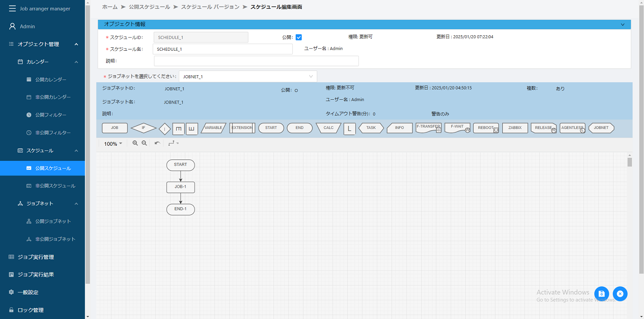Pick the REBOOT shape
Viewport: 644px width, 319px height.
(x=486, y=128)
